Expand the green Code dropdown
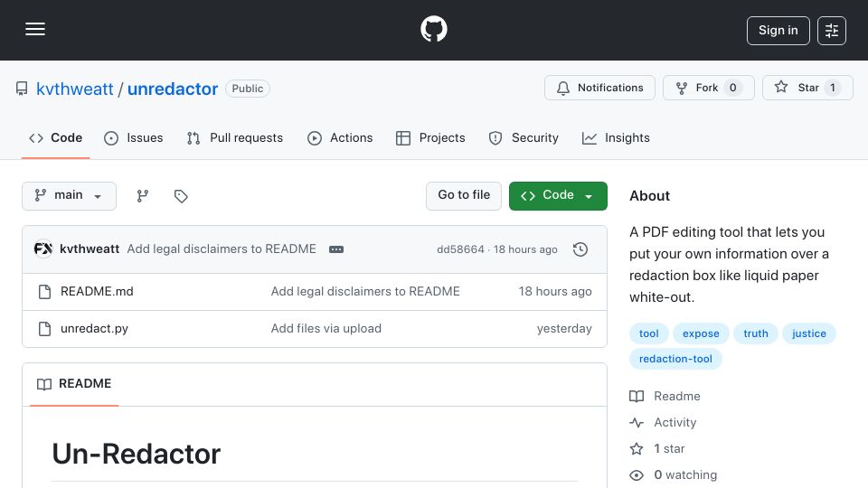This screenshot has height=488, width=868. [x=558, y=196]
